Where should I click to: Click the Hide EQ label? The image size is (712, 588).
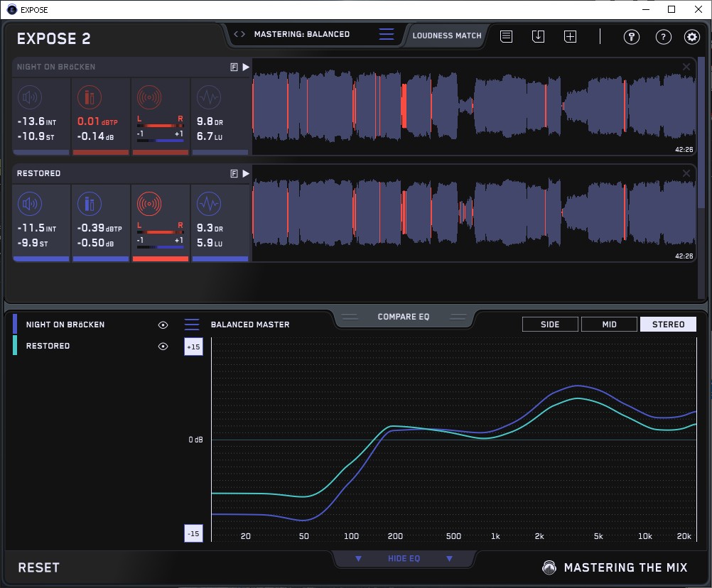click(404, 558)
